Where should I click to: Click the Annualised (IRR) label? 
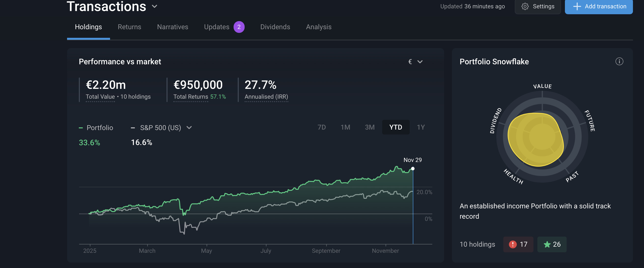point(266,97)
